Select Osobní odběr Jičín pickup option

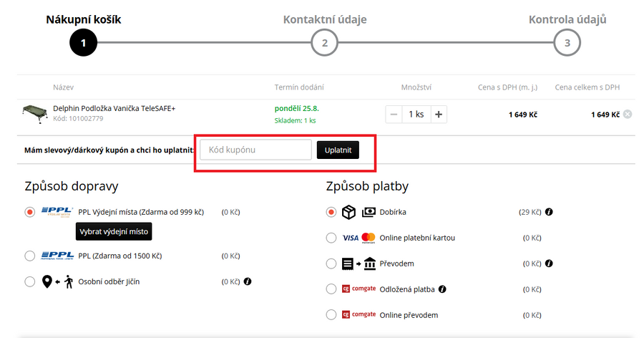(x=29, y=281)
